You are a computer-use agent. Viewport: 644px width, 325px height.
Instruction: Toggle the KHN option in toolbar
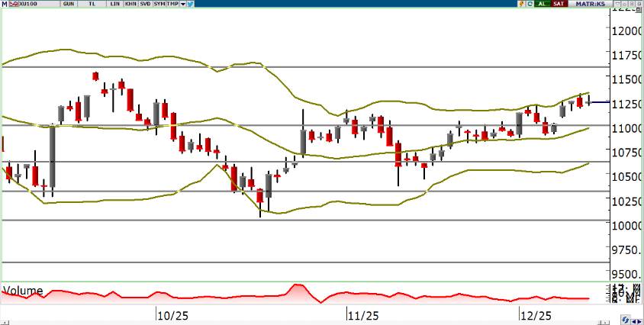pos(130,4)
